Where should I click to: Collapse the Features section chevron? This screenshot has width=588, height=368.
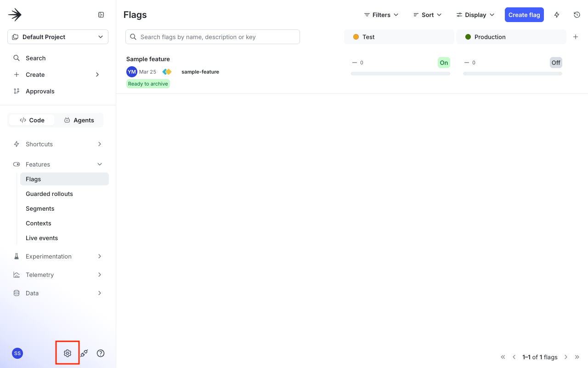click(x=100, y=164)
